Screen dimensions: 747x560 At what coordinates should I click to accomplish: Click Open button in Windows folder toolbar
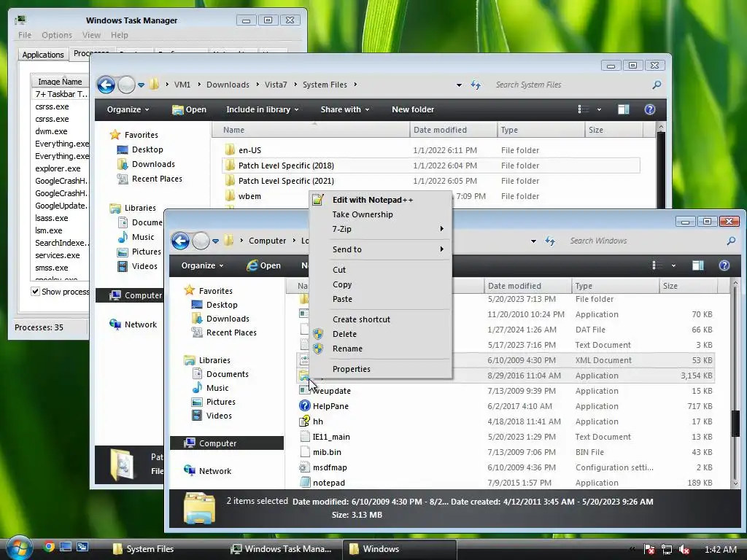263,265
